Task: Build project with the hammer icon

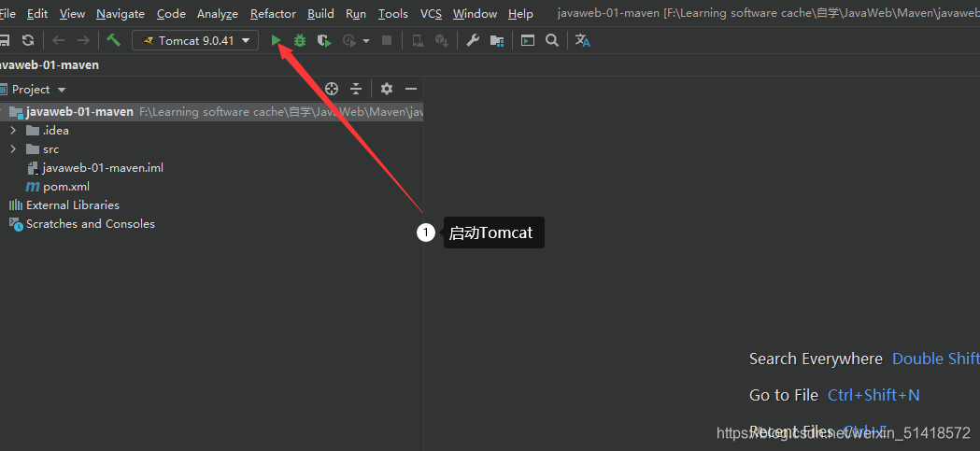Action: click(113, 40)
